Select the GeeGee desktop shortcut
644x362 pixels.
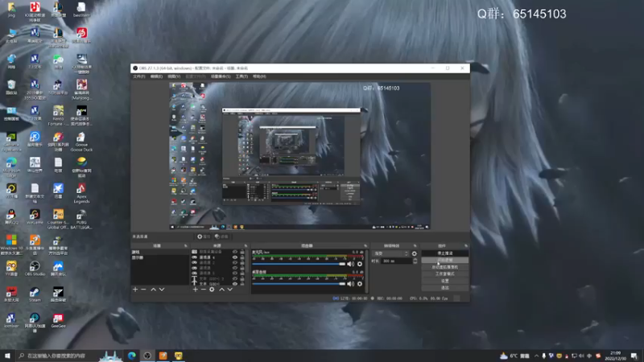58,320
